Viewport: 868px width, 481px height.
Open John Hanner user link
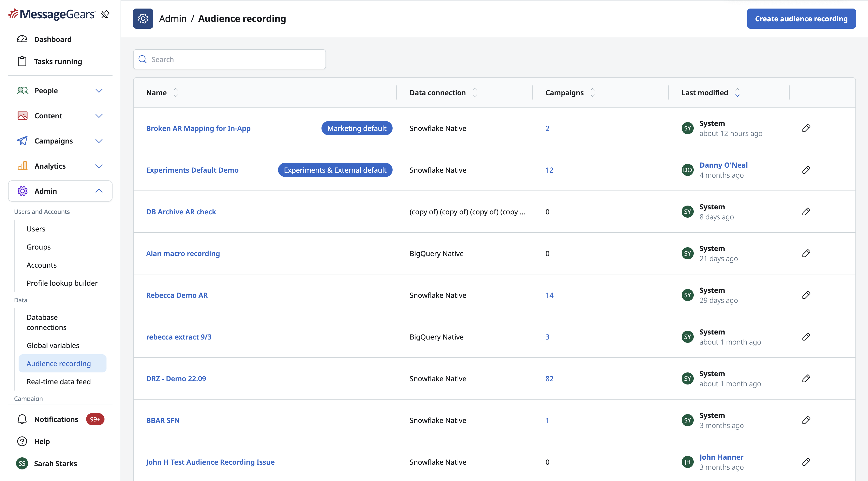pos(721,457)
